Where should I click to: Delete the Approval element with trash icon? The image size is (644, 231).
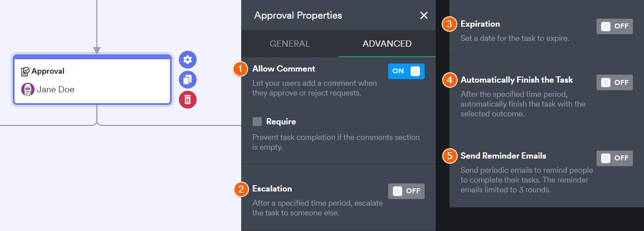pos(187,100)
